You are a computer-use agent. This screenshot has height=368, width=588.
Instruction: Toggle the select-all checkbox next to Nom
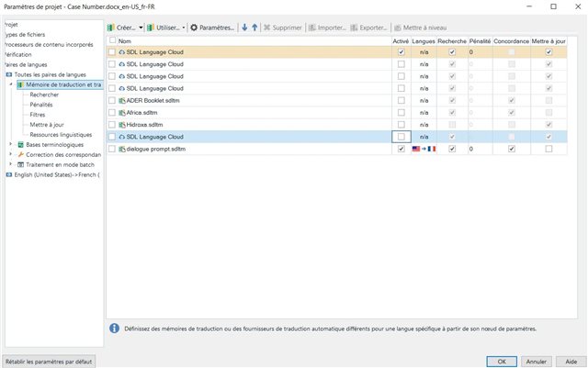[112, 40]
